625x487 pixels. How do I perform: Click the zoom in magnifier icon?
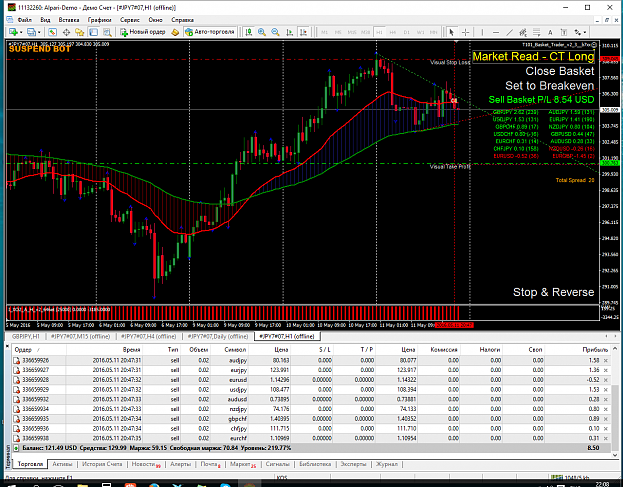point(262,32)
